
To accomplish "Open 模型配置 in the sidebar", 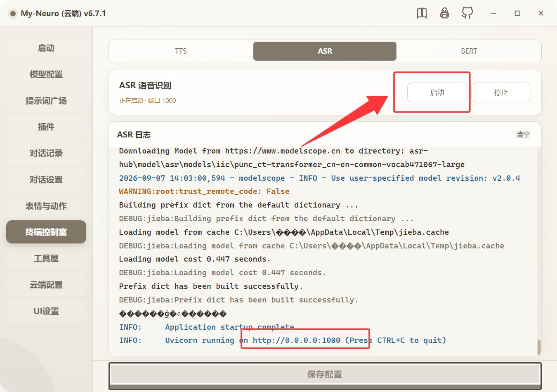I will pos(46,74).
